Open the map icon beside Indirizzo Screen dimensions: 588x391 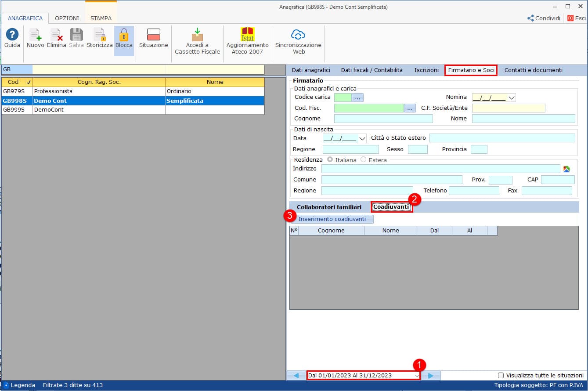[566, 169]
